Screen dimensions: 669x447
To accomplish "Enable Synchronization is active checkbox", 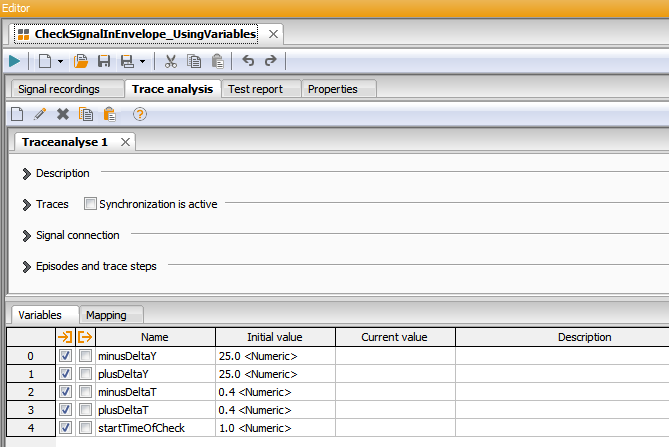I will (90, 203).
